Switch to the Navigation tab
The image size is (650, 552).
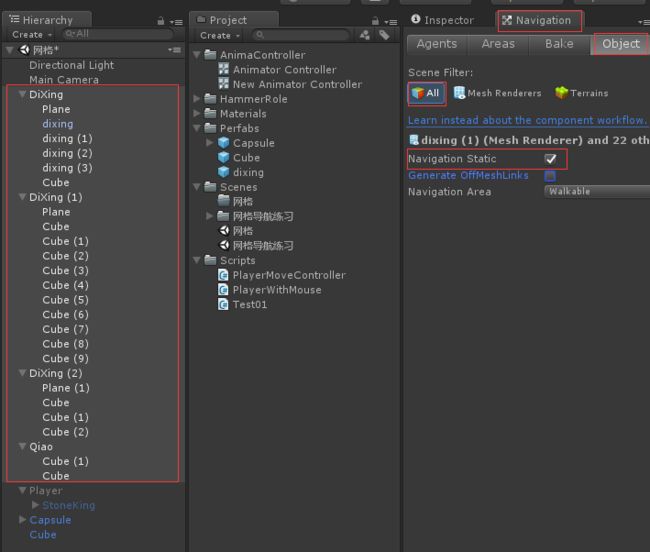tap(539, 21)
